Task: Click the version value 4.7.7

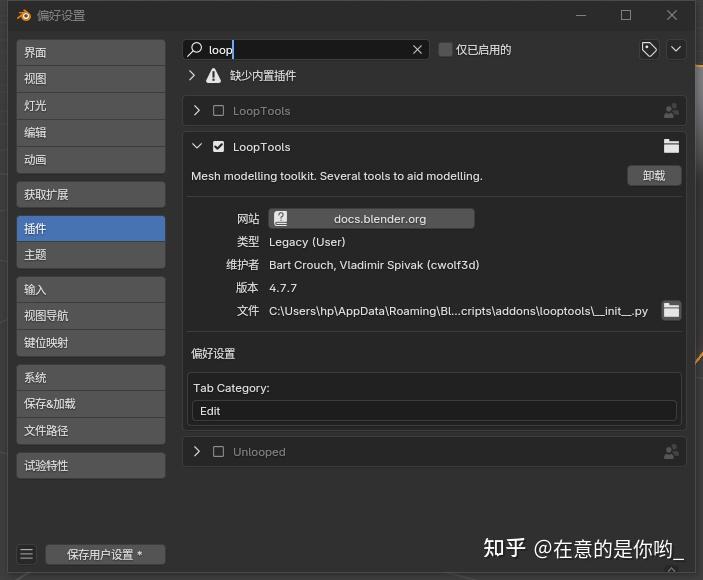Action: coord(283,288)
